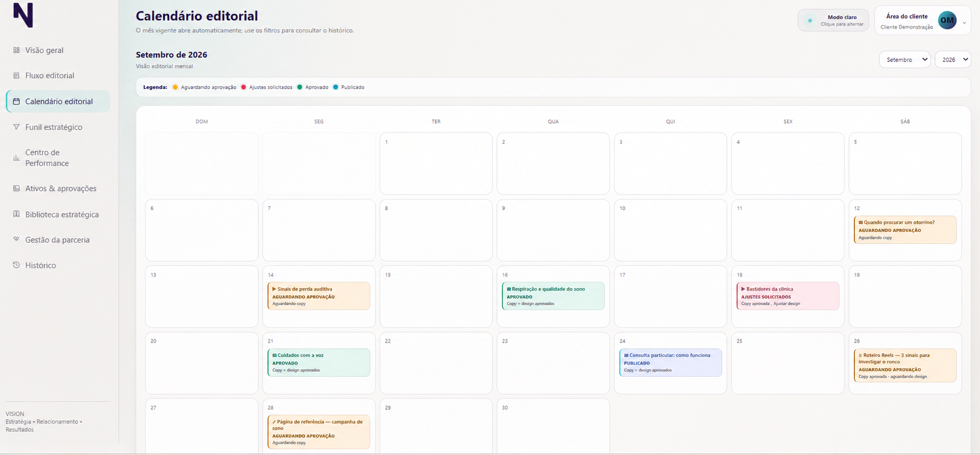Viewport: 980px width, 455px height.
Task: Click the Visão geral grid icon
Action: click(x=17, y=50)
